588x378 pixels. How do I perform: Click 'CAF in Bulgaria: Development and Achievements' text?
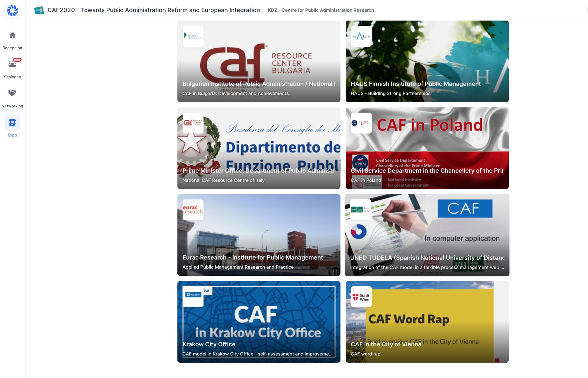coord(235,93)
